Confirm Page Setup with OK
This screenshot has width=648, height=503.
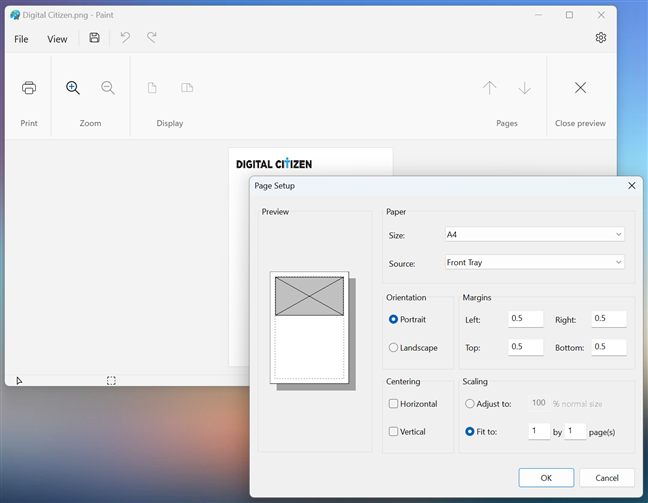(x=546, y=478)
